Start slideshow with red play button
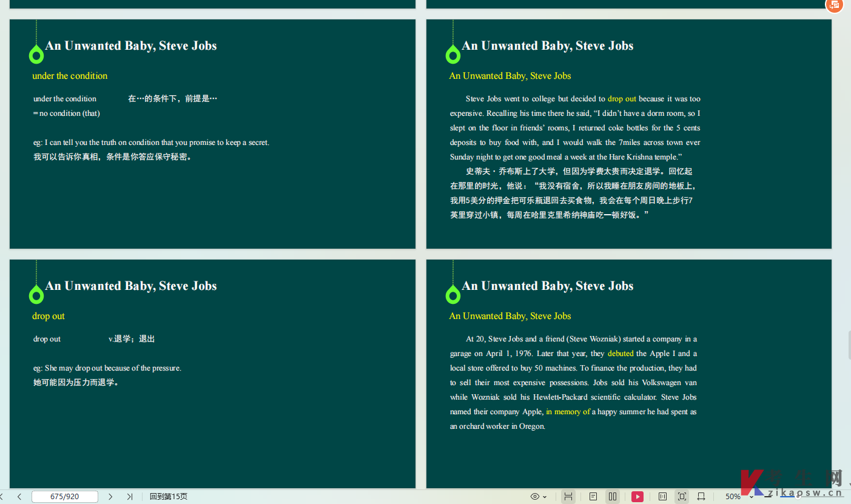 click(637, 497)
